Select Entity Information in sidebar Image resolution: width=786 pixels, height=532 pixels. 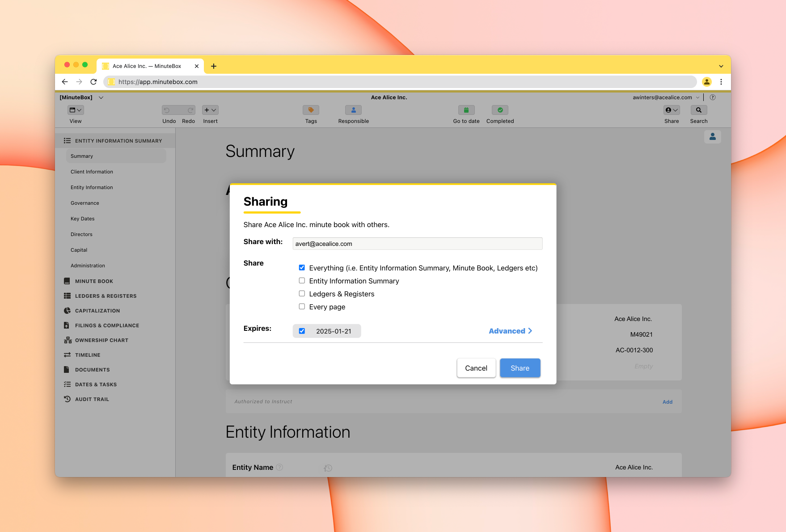click(92, 187)
